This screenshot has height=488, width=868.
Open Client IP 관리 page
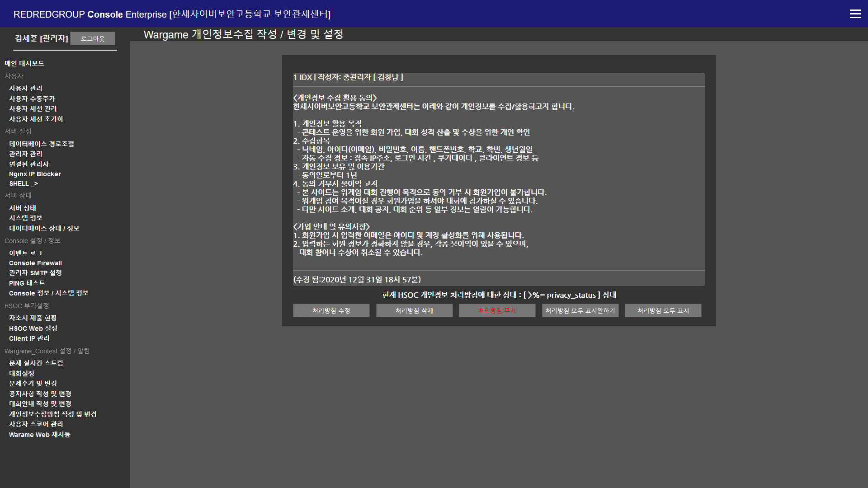click(29, 338)
